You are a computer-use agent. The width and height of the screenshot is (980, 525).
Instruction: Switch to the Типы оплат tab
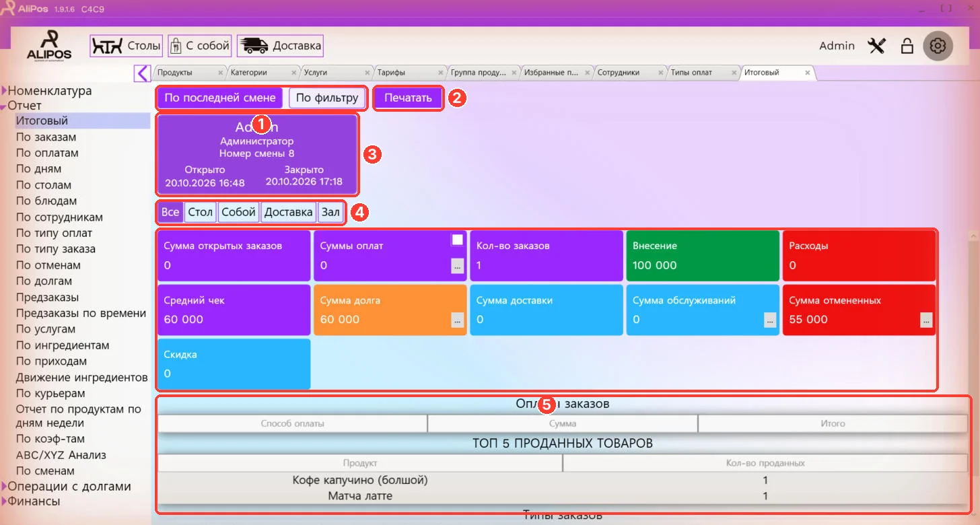pos(703,73)
